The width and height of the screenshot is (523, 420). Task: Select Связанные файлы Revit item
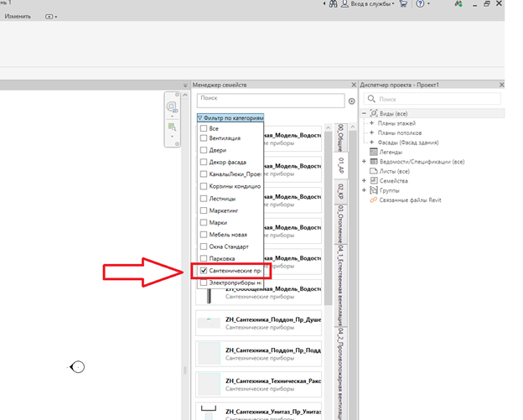tap(410, 200)
